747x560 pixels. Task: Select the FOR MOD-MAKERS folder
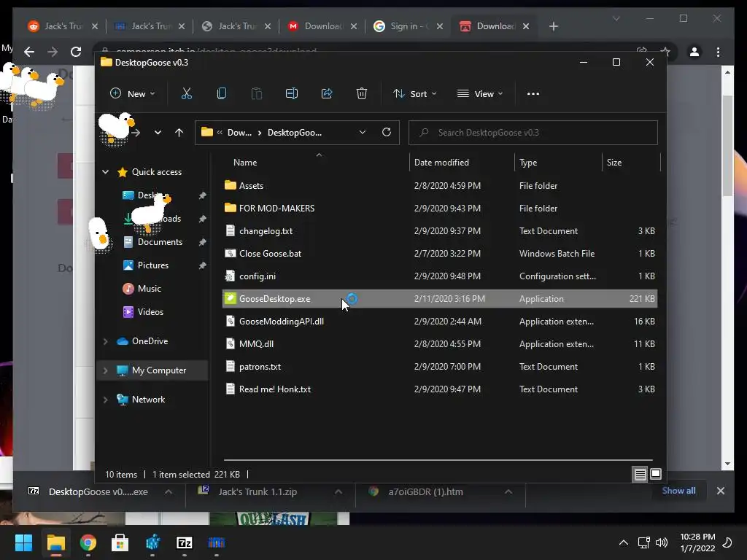[x=440, y=208]
